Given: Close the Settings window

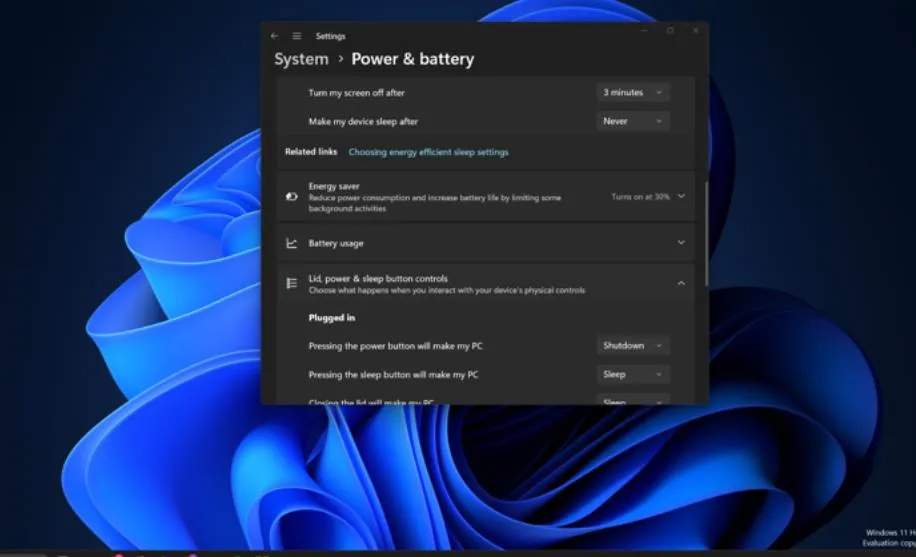Looking at the screenshot, I should 696,31.
